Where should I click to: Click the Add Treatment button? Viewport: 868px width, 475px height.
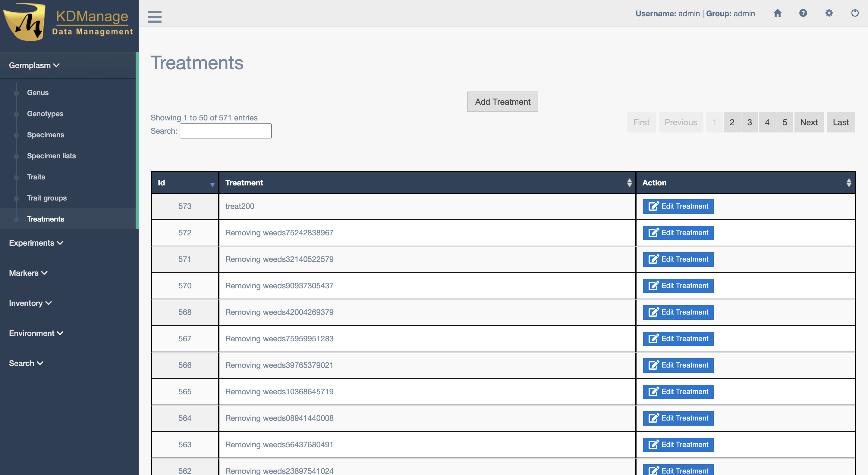pyautogui.click(x=502, y=102)
